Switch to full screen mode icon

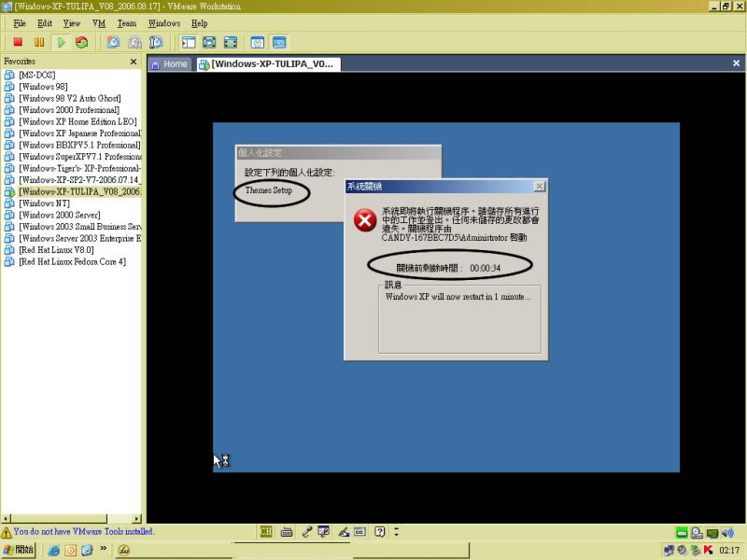tap(209, 42)
